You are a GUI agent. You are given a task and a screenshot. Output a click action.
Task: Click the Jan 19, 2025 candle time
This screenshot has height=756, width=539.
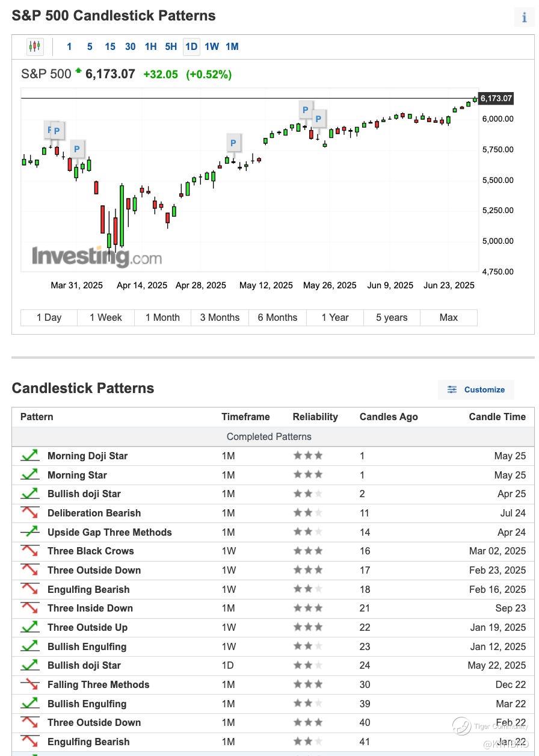click(x=498, y=627)
